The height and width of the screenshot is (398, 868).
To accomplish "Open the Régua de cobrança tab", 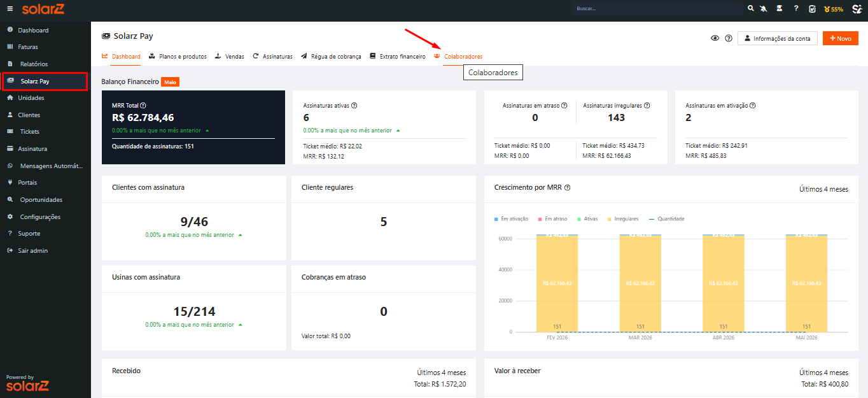I will (331, 57).
